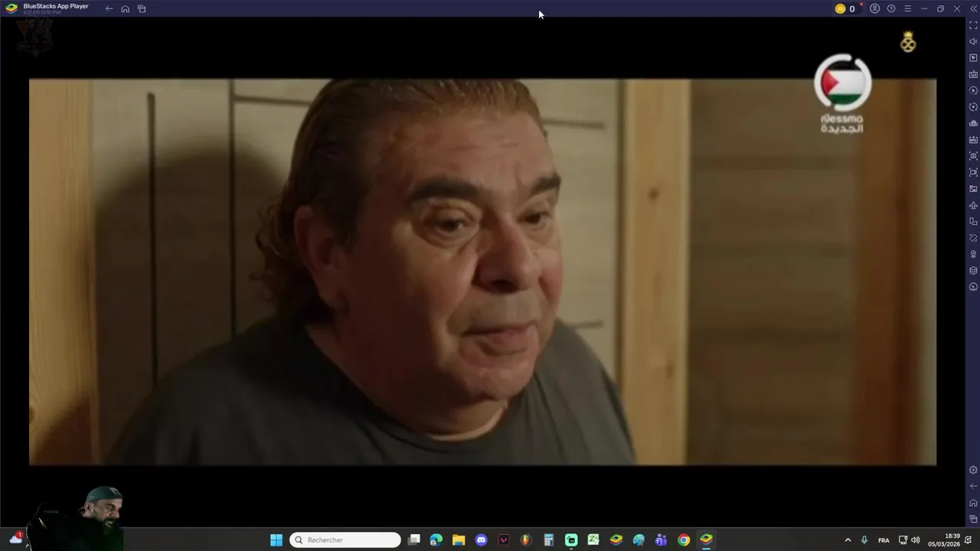Screen dimensions: 980x551
Task: Expand hidden system tray icons chevron
Action: [848, 540]
